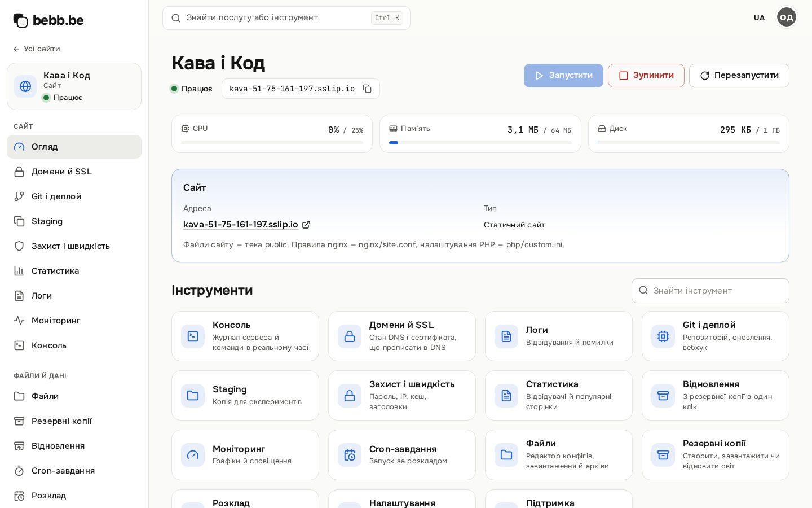
Task: Click the Резервні копії tool card archive icon
Action: pos(663,455)
